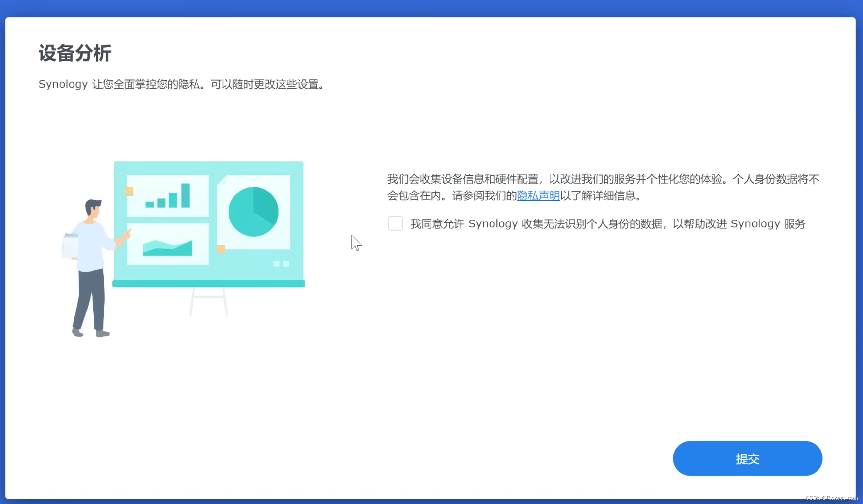Click the 以了解详细信息 text after privacy link
This screenshot has width=863, height=504.
(599, 196)
